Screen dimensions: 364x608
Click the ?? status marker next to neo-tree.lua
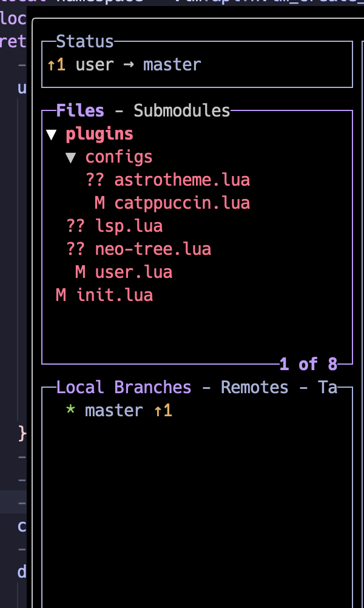tap(75, 248)
